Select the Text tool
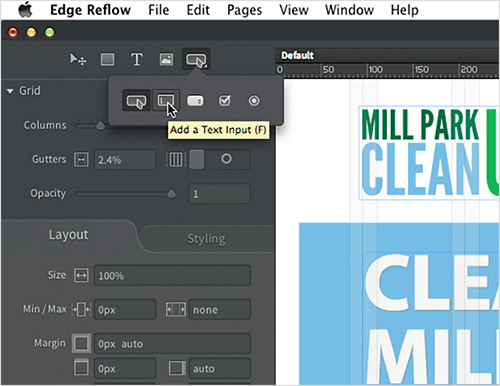The height and width of the screenshot is (386, 500). (x=137, y=60)
